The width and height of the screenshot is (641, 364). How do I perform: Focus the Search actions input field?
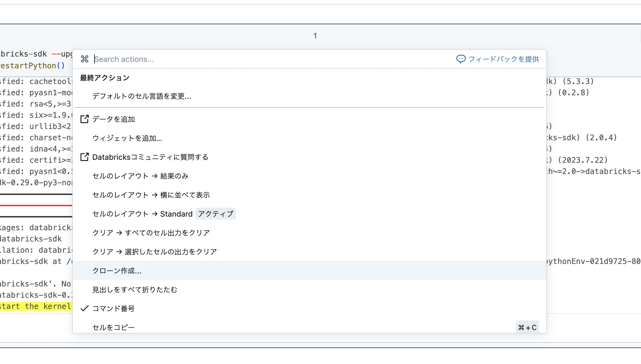click(272, 59)
